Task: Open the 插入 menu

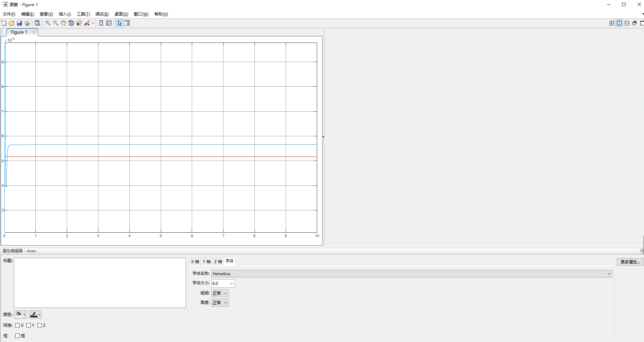Action: 65,14
